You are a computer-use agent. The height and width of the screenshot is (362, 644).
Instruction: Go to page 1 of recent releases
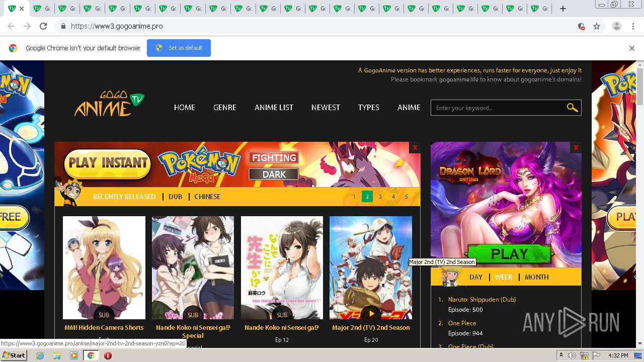click(354, 197)
